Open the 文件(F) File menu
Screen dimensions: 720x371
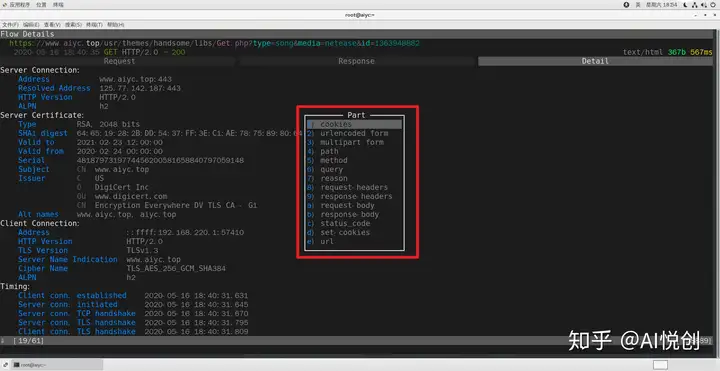click(10, 25)
